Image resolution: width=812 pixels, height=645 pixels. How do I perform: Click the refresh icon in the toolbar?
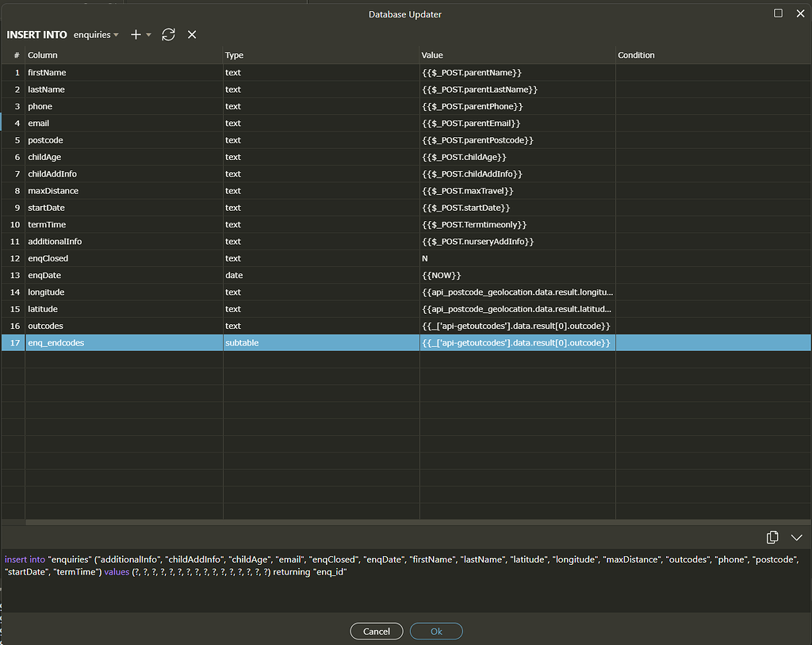(x=167, y=35)
